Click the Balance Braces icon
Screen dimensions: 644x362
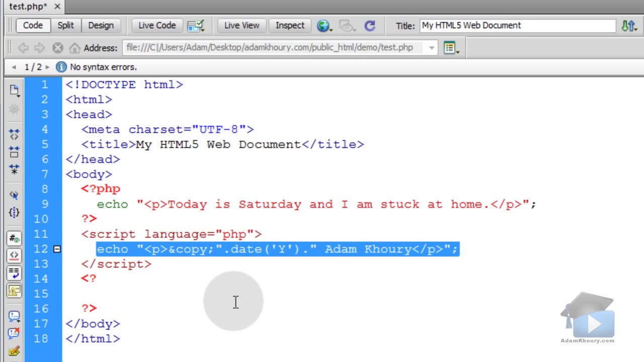[14, 212]
